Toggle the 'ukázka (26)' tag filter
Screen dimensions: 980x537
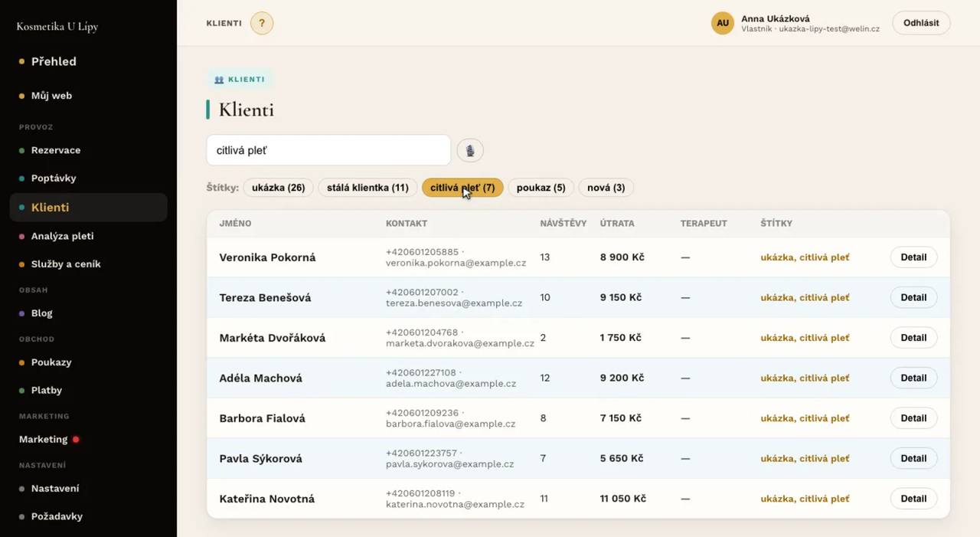click(279, 188)
